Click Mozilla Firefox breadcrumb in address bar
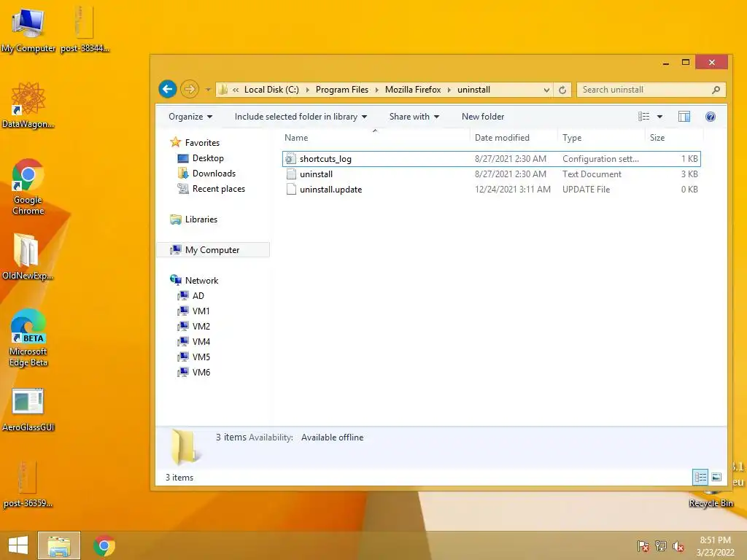 [413, 90]
